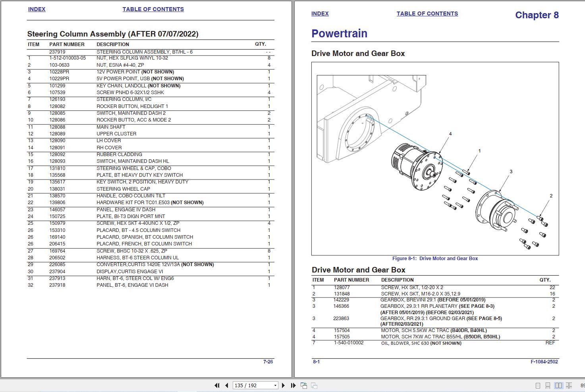585x392 pixels.
Task: Click callout number 4 in diagram
Action: [x=450, y=134]
